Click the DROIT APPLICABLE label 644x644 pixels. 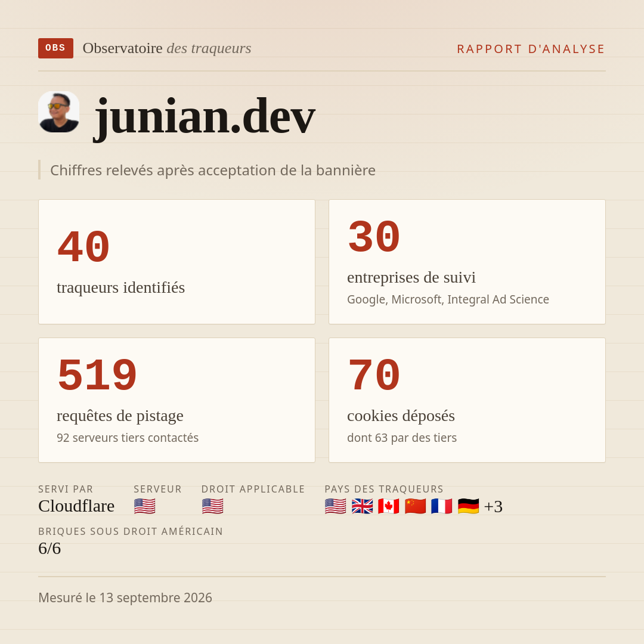pyautogui.click(x=253, y=489)
